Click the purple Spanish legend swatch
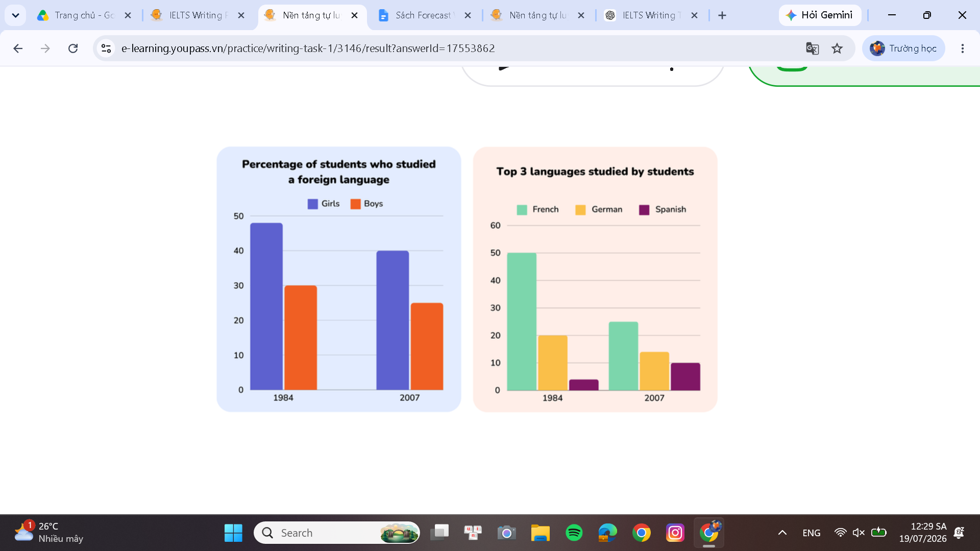Image resolution: width=980 pixels, height=551 pixels. 644,210
